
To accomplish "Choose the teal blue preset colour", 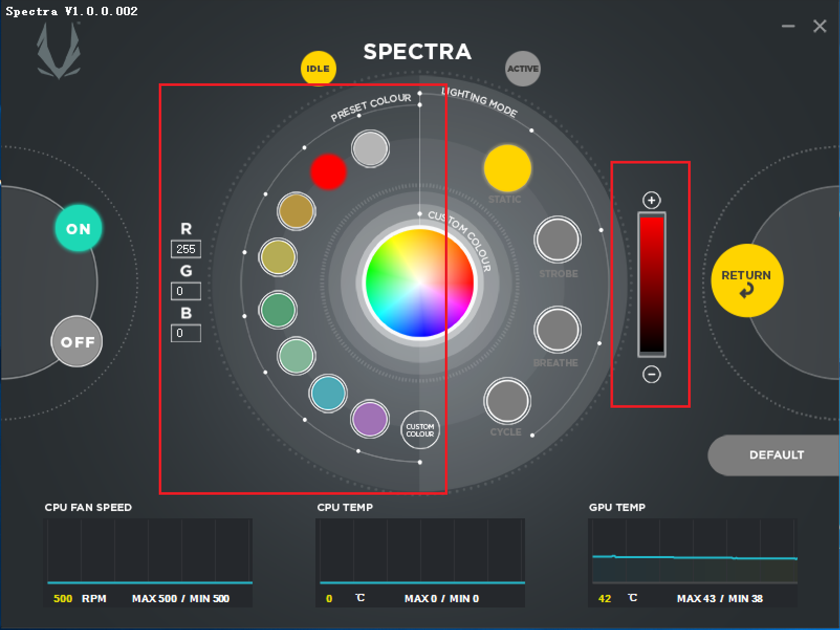I will (328, 394).
